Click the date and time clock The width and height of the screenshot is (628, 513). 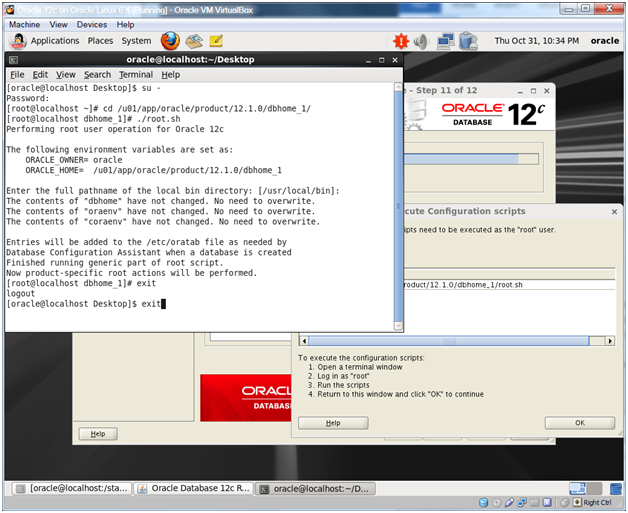[x=536, y=41]
